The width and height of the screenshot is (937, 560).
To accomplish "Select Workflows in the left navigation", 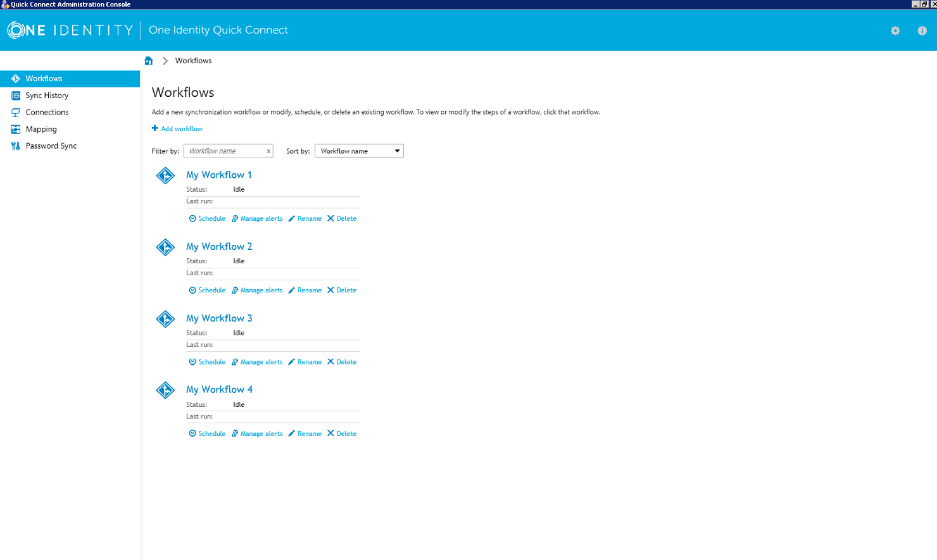I will [70, 78].
